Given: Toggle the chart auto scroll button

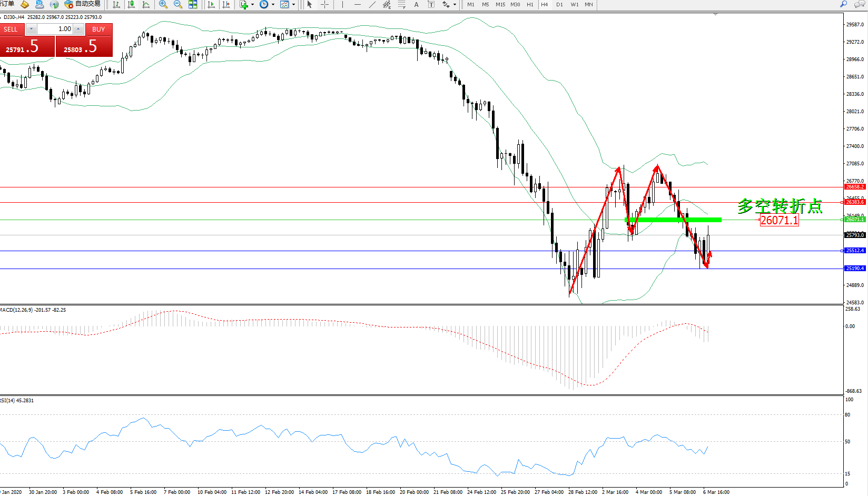Looking at the screenshot, I should [x=211, y=5].
